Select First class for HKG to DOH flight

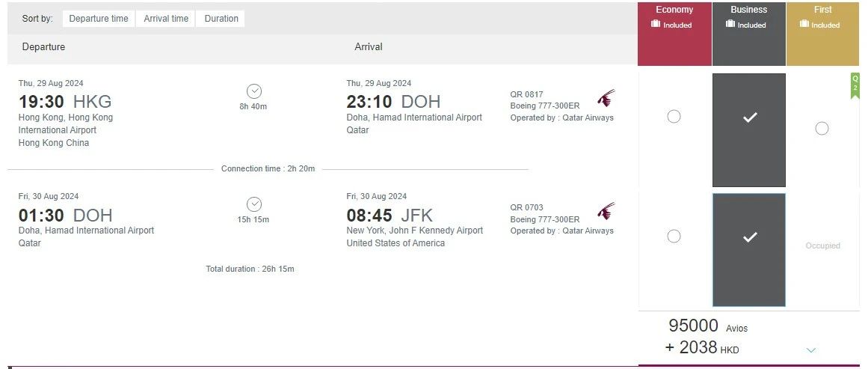click(x=822, y=129)
